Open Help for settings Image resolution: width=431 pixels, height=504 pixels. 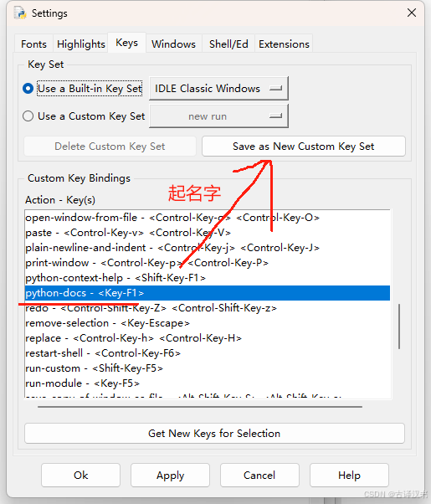click(349, 475)
